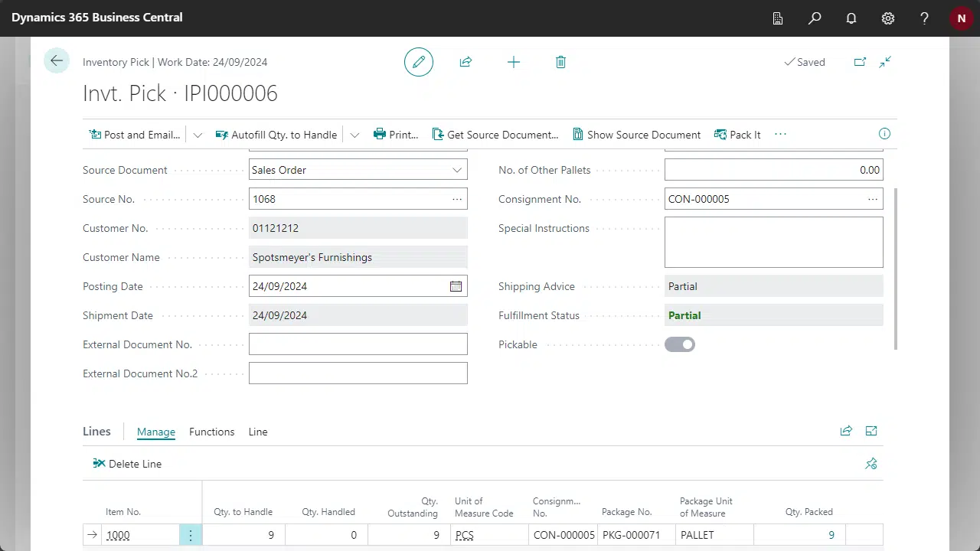Image resolution: width=980 pixels, height=551 pixels.
Task: Click Autofill Qty. to Handle
Action: click(276, 135)
